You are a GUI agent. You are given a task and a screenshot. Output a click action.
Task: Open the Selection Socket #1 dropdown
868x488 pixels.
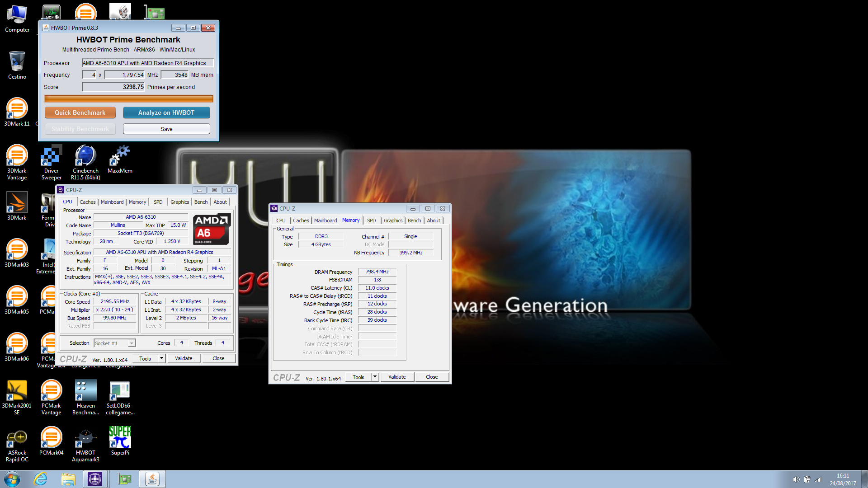click(114, 343)
